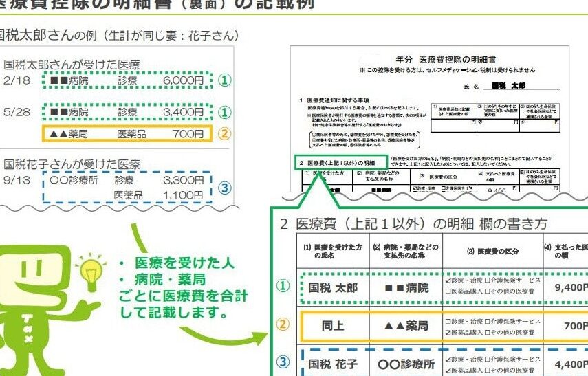Click the green circled 1 beside the 3,400円 entry
Screen dimensions: 588x376
(x=224, y=112)
